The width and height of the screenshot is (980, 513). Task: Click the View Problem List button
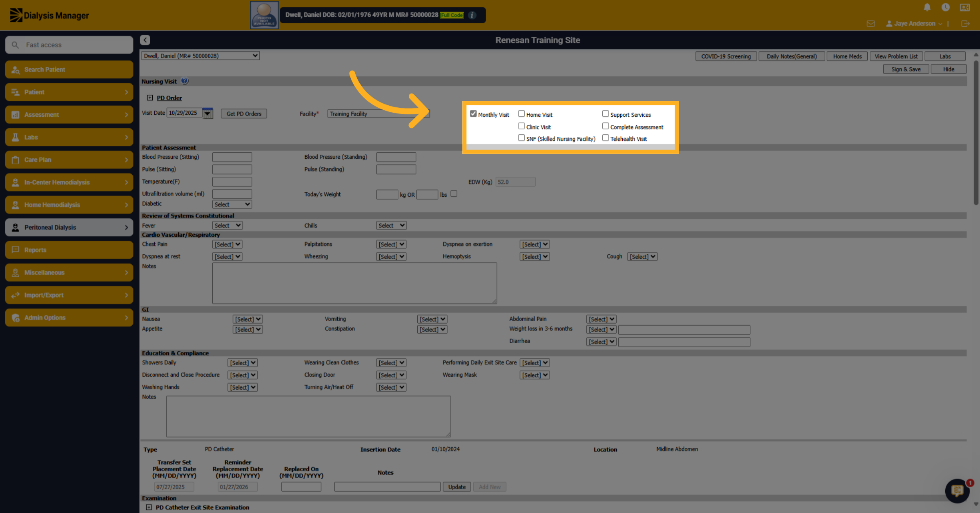(x=896, y=56)
